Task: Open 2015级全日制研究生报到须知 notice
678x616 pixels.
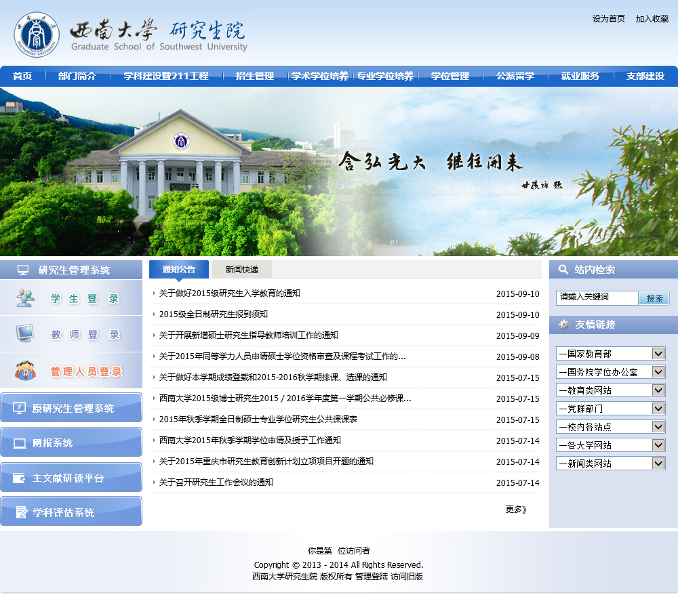Action: click(x=214, y=314)
